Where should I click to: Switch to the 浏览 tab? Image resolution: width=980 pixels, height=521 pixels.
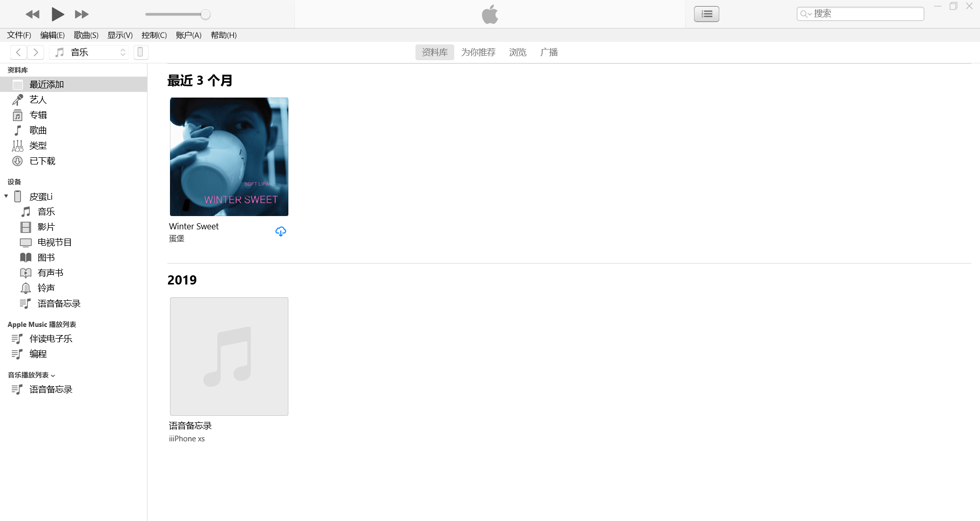point(518,52)
